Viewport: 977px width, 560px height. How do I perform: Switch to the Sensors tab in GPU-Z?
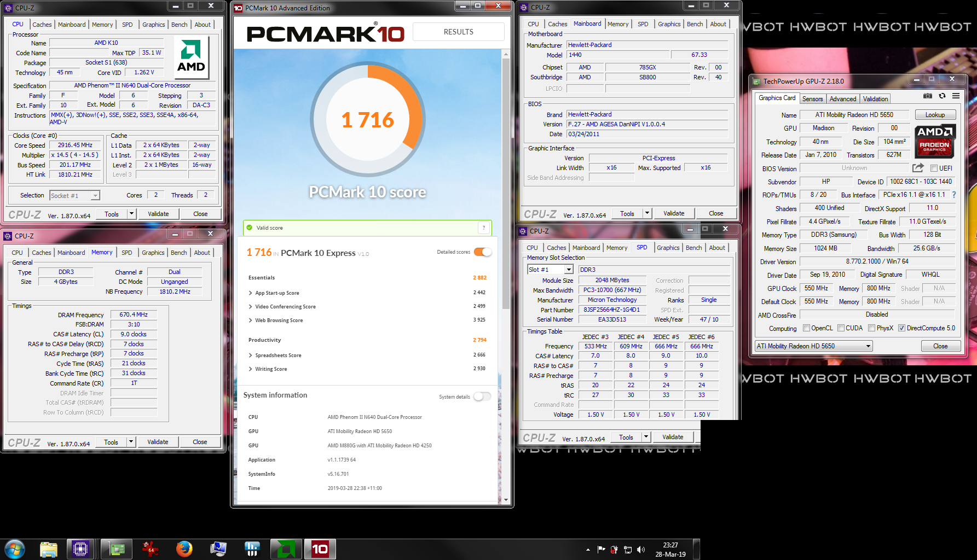coord(812,99)
